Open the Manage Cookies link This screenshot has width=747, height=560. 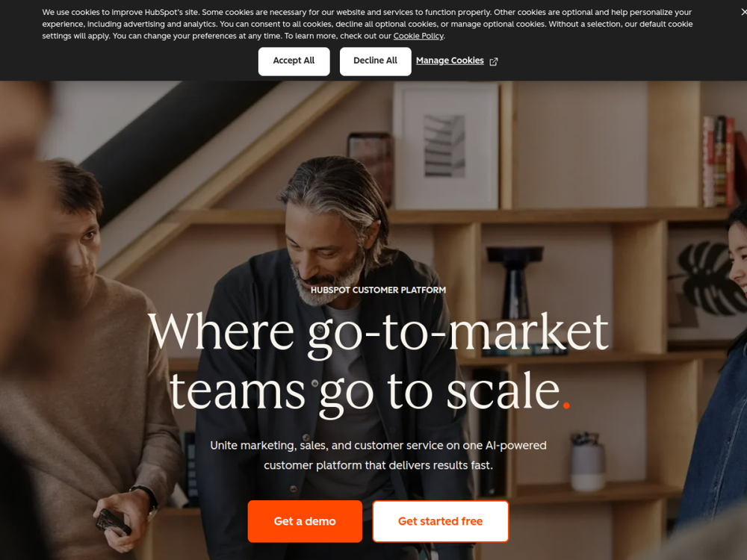450,60
